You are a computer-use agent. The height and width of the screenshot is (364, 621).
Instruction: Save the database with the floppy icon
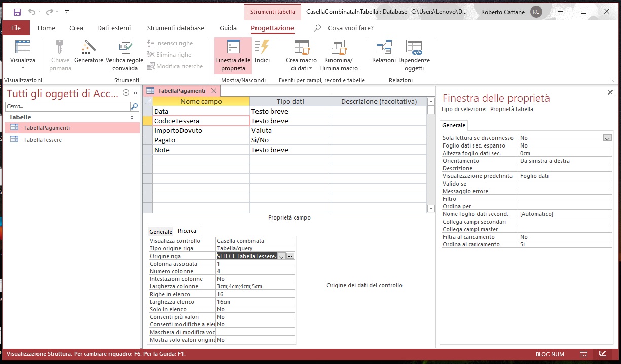pyautogui.click(x=17, y=12)
